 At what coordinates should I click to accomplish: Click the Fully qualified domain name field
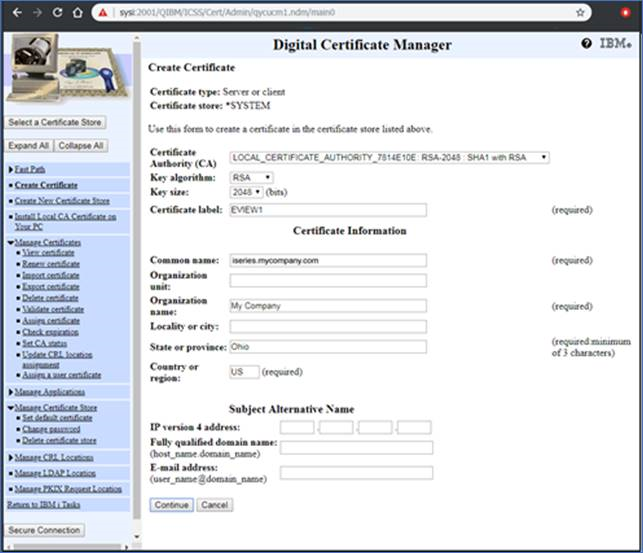356,448
